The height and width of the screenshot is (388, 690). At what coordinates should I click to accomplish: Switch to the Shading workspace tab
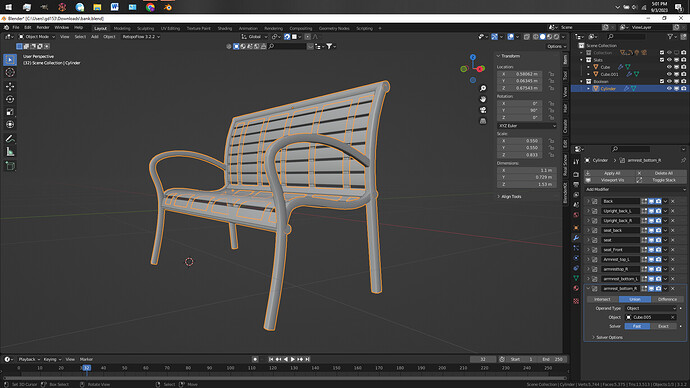(x=224, y=28)
